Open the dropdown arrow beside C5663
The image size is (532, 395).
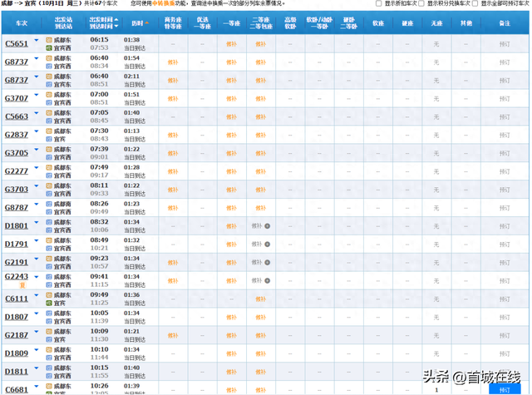tap(37, 113)
